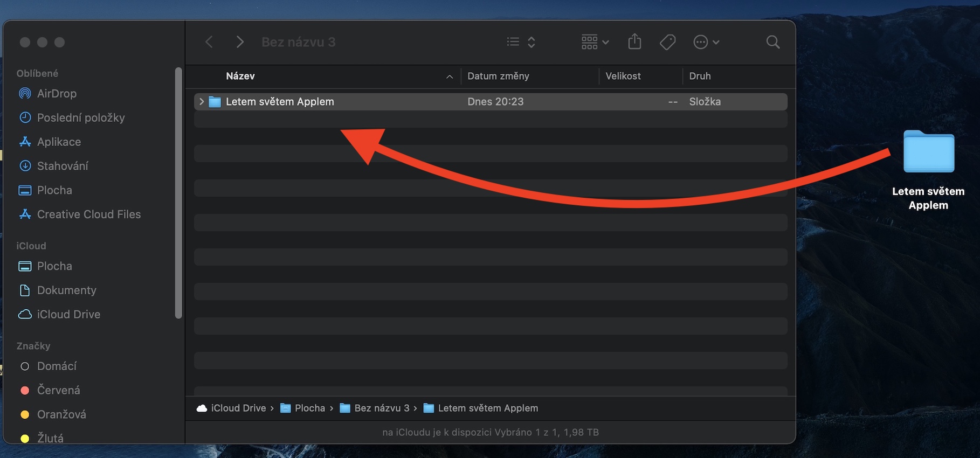Screen dimensions: 980x458
Task: Sort by the Datum změny column
Action: click(x=498, y=77)
